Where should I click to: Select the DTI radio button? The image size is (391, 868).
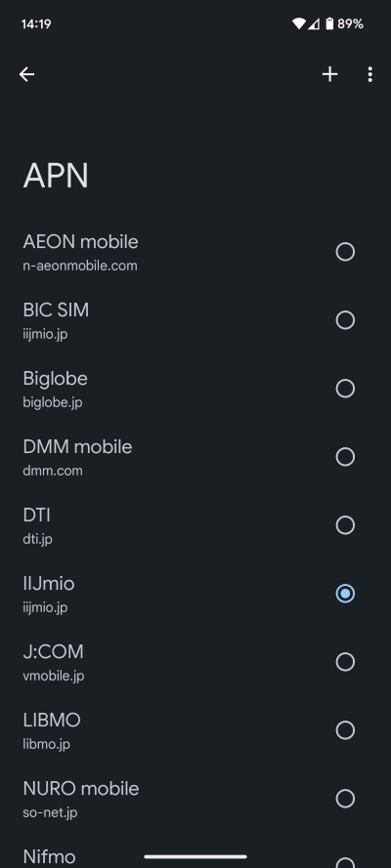(345, 524)
